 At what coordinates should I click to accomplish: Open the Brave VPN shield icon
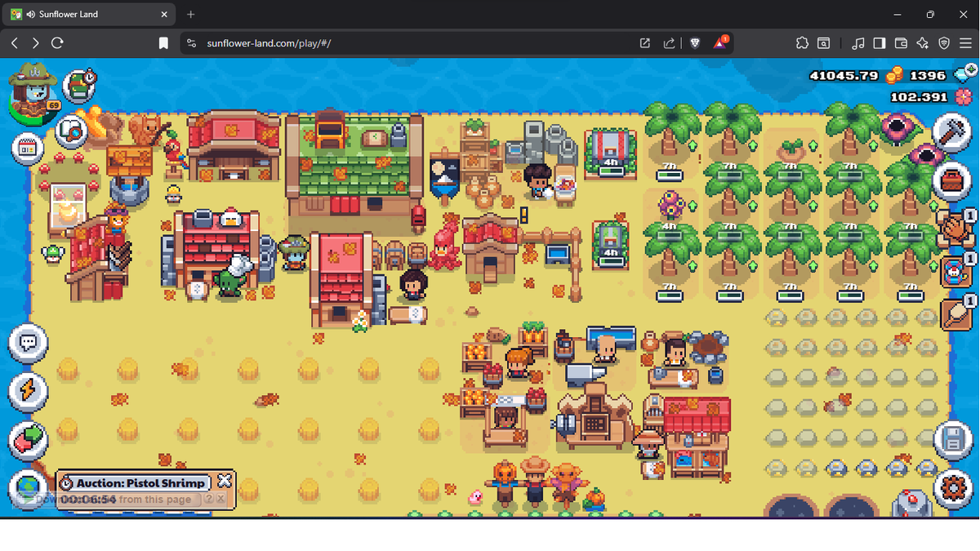[944, 43]
